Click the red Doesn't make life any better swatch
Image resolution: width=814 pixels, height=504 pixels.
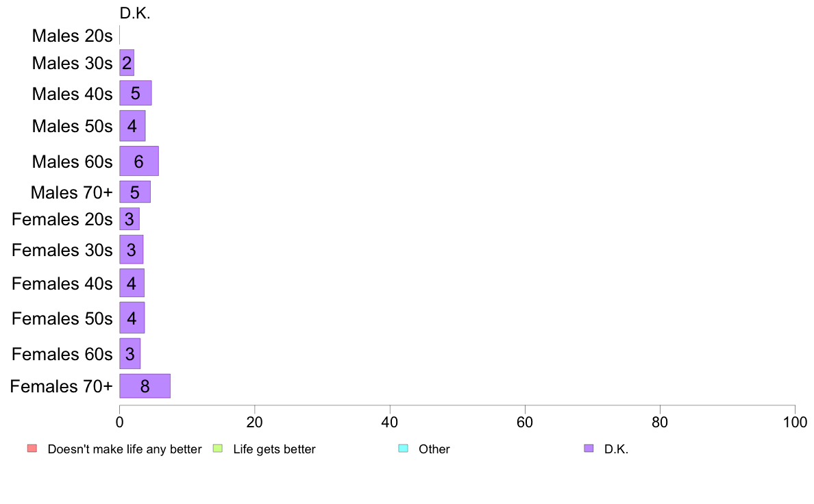pos(32,449)
